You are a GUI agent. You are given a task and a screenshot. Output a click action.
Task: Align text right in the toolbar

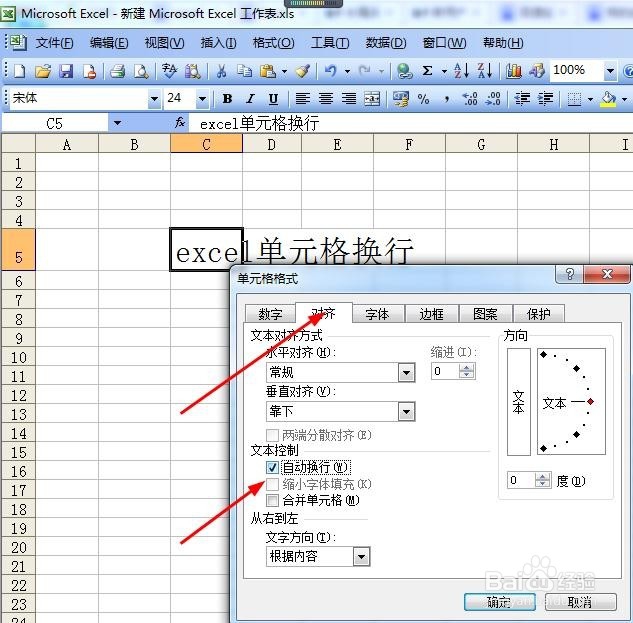[349, 99]
